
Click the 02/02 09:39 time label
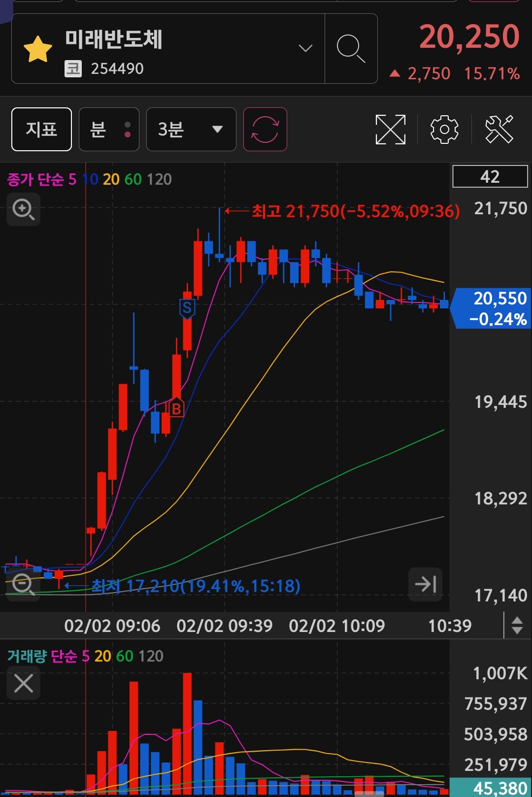click(x=225, y=626)
